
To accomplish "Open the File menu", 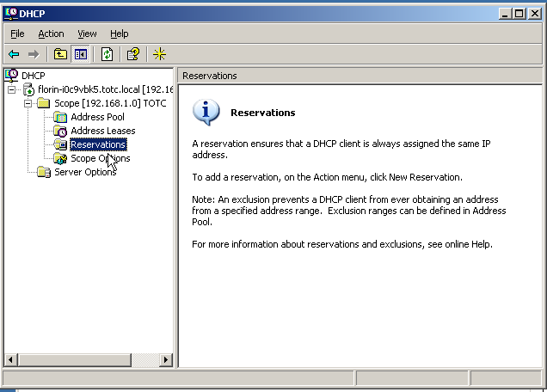I will 17,34.
